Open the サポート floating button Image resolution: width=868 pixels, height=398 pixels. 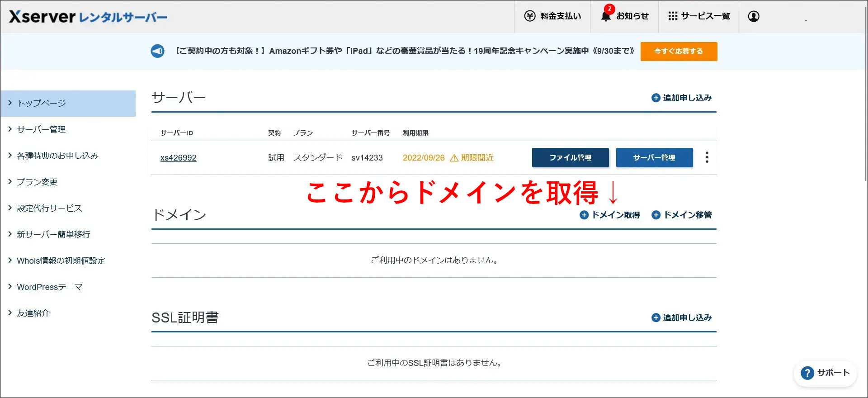click(x=826, y=373)
